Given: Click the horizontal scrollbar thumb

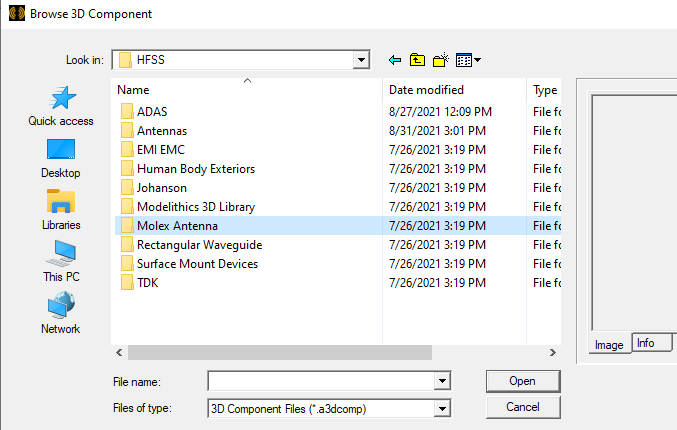Looking at the screenshot, I should click(x=280, y=352).
